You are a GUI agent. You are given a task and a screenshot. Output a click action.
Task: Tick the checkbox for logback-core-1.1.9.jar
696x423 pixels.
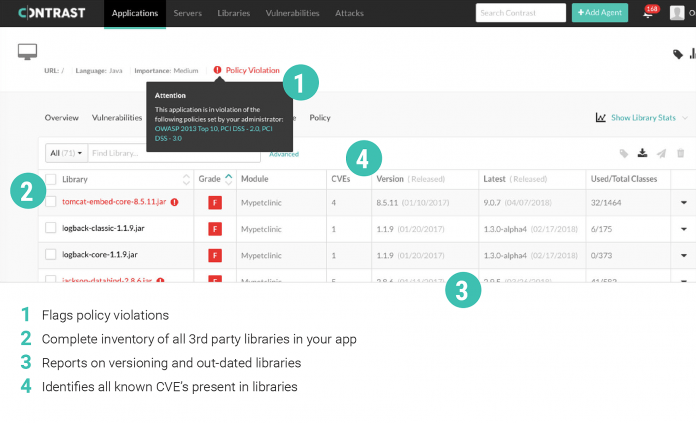pos(51,254)
